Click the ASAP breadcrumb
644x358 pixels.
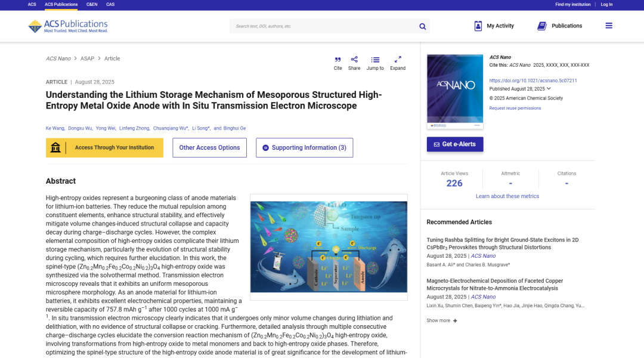coord(87,59)
